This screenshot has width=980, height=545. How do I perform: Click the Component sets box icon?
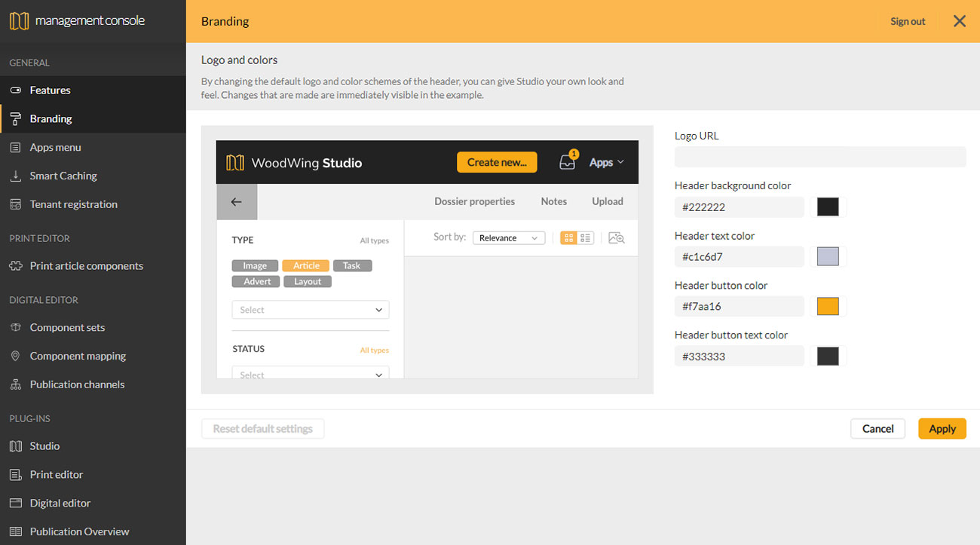coord(15,327)
